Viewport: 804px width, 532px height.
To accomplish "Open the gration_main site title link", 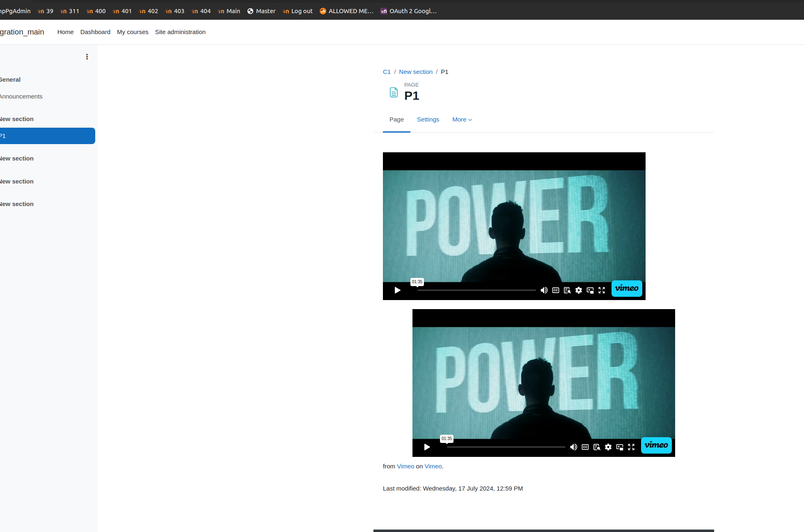I will point(22,32).
